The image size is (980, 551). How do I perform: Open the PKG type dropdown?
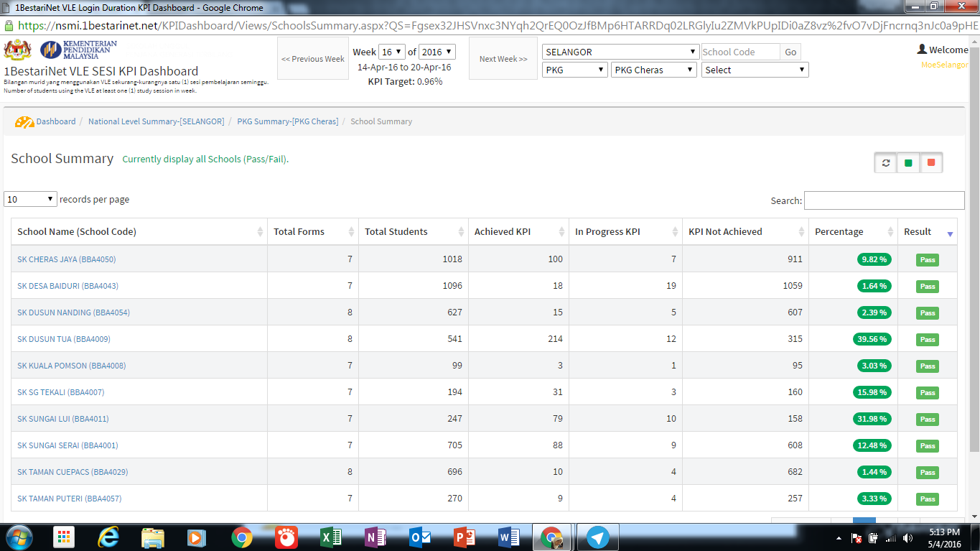click(576, 70)
